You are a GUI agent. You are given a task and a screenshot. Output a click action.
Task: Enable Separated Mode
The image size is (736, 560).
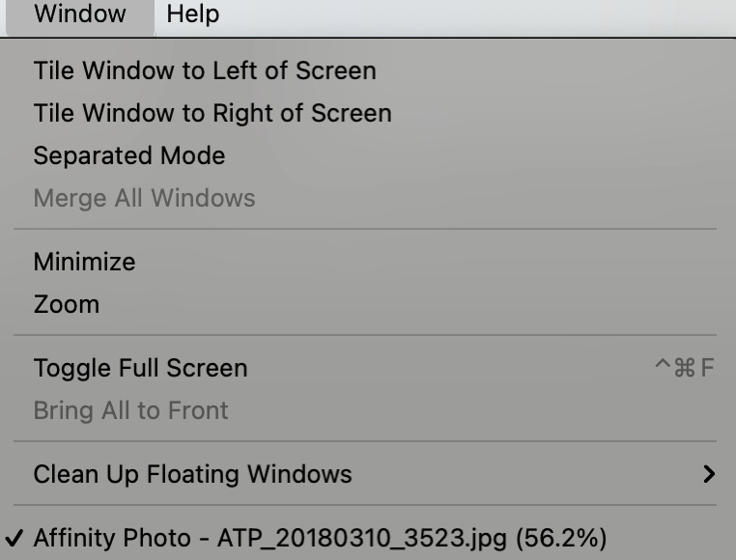click(x=128, y=155)
